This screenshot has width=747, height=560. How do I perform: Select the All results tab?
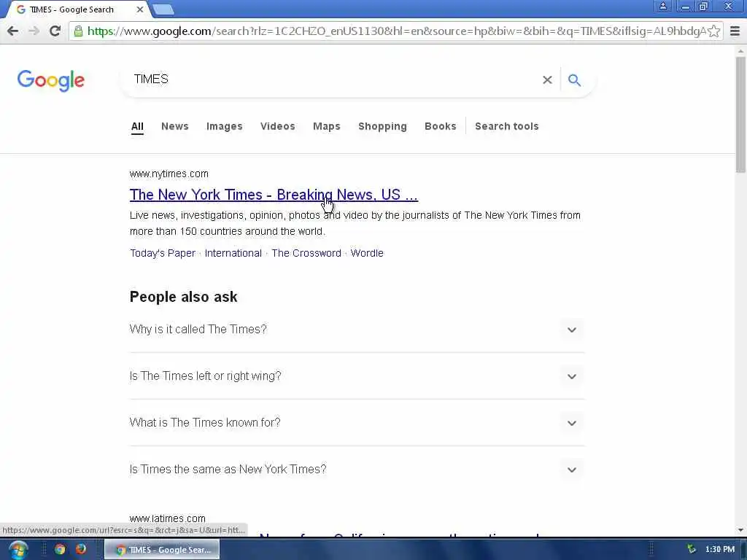click(137, 127)
